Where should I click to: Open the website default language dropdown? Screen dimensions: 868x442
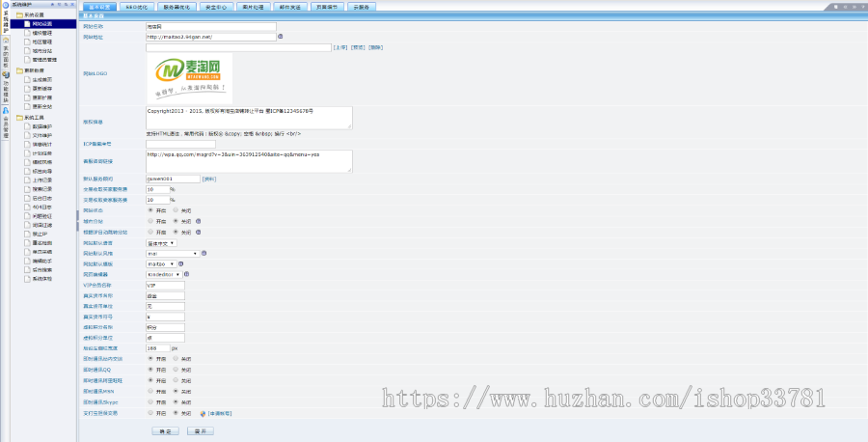(x=161, y=243)
